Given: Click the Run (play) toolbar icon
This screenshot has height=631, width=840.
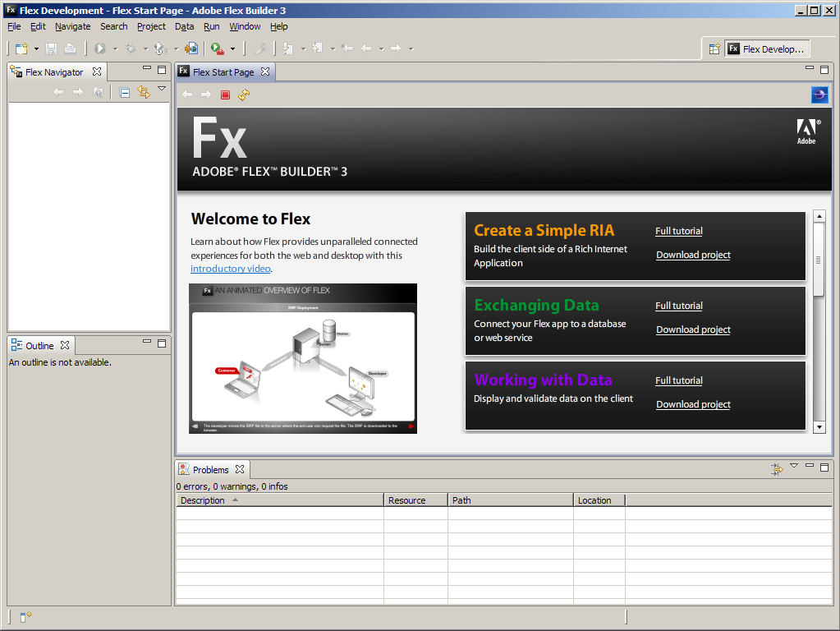Looking at the screenshot, I should click(100, 48).
